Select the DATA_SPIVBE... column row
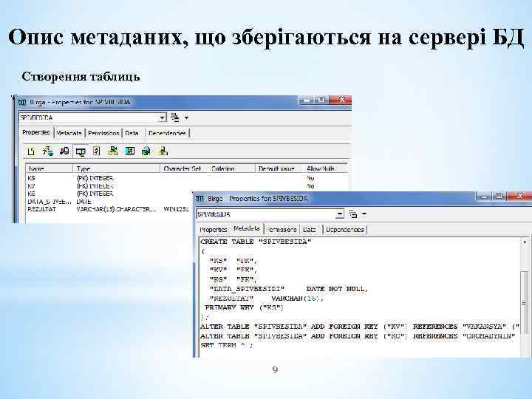532x399 pixels. [109, 202]
